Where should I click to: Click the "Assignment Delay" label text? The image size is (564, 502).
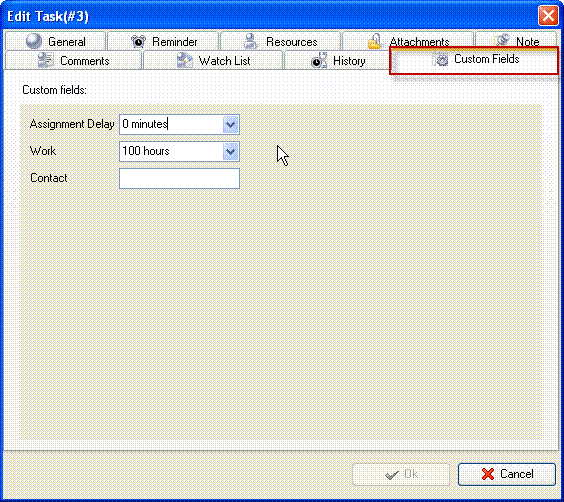coord(72,124)
